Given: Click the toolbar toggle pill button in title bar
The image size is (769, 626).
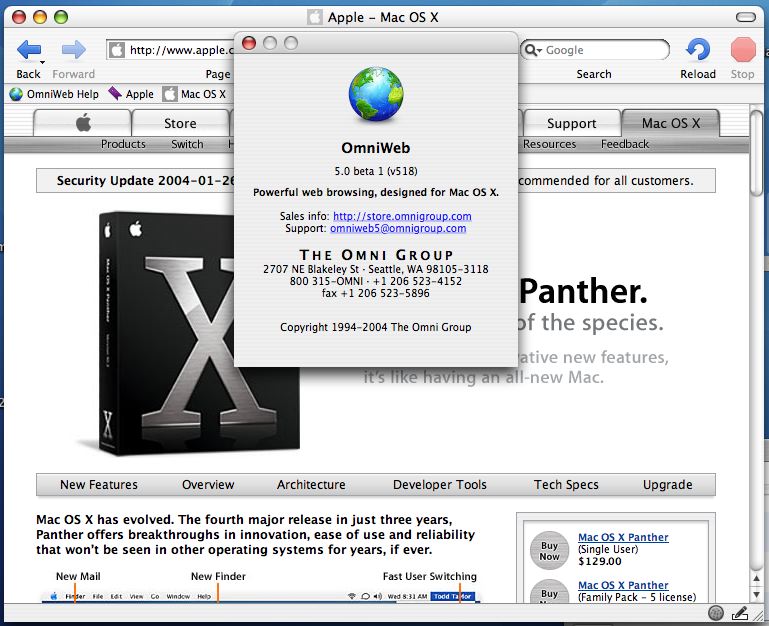Looking at the screenshot, I should [x=746, y=18].
